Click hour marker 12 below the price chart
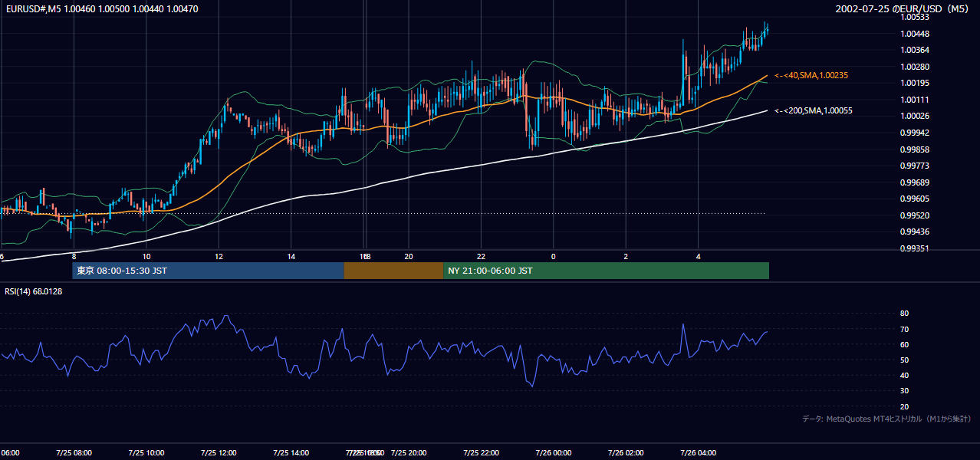Viewport: 980px width, 460px height. pyautogui.click(x=219, y=256)
